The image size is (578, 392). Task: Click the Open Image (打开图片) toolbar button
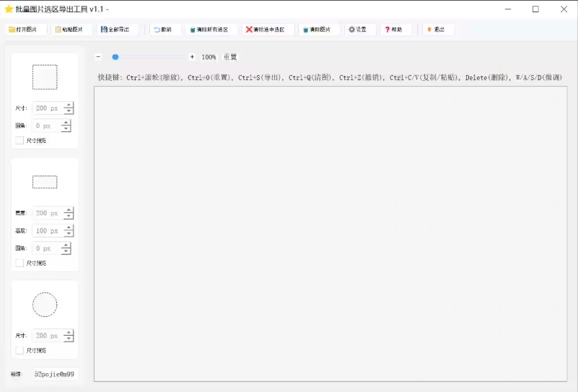pyautogui.click(x=23, y=30)
